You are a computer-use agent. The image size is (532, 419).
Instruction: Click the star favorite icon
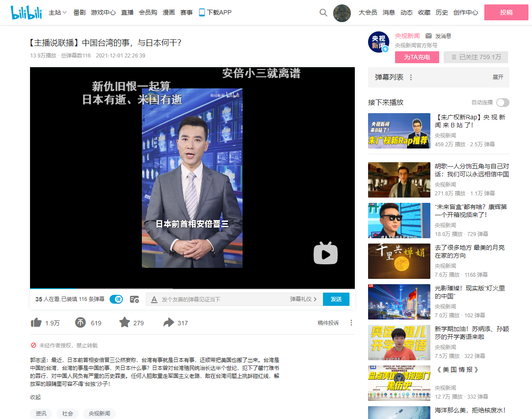tap(125, 323)
